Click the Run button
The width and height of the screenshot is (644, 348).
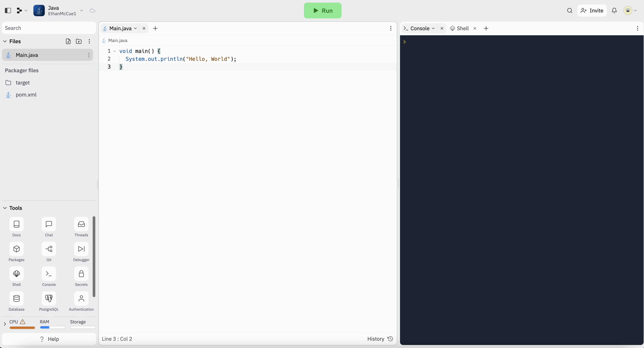323,11
